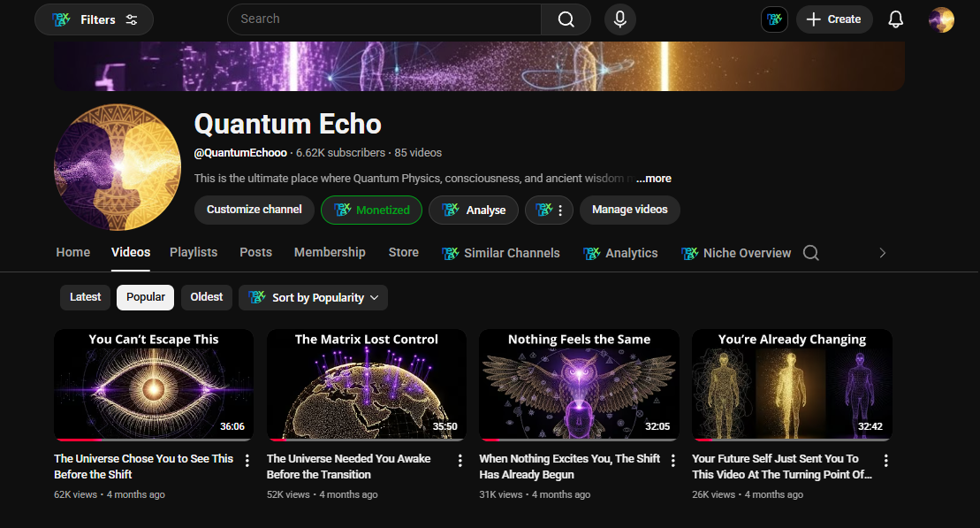Click the '6.62K subscribers' text
This screenshot has height=528, width=980.
[x=340, y=153]
